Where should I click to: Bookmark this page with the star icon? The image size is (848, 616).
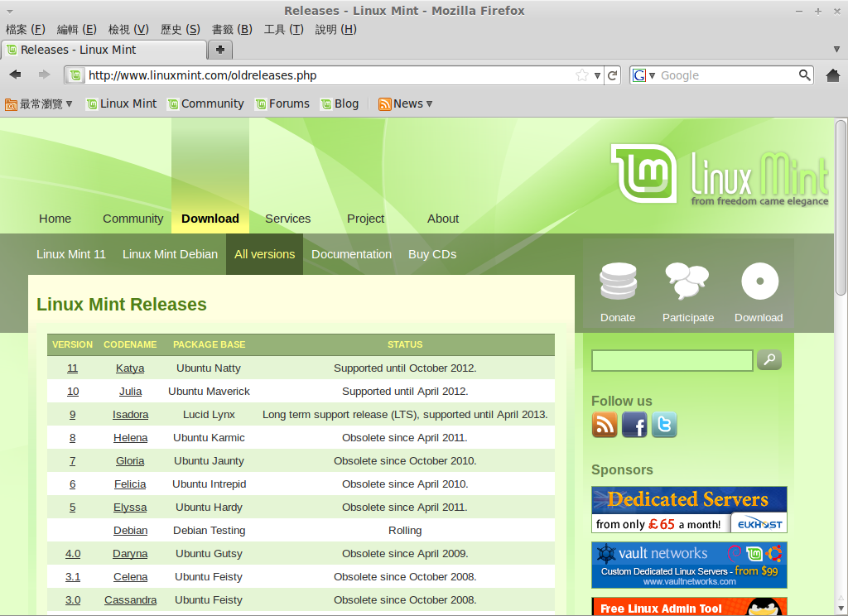coord(582,75)
